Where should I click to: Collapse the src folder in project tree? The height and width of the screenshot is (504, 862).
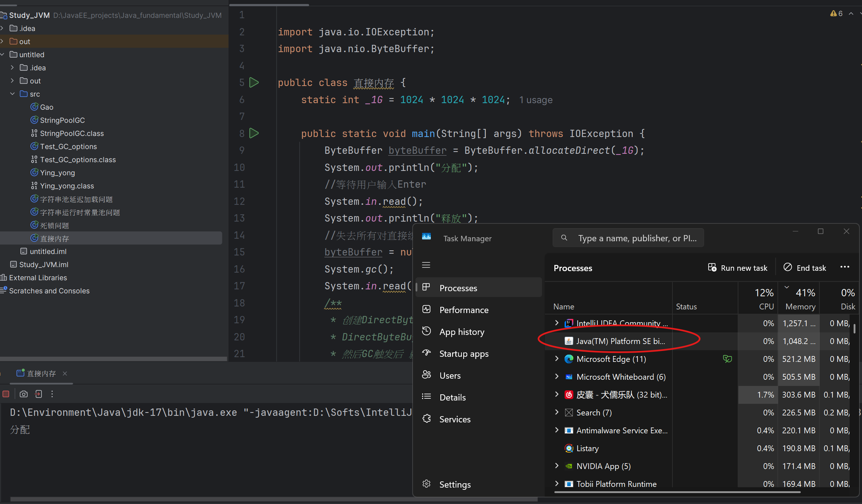[12, 94]
